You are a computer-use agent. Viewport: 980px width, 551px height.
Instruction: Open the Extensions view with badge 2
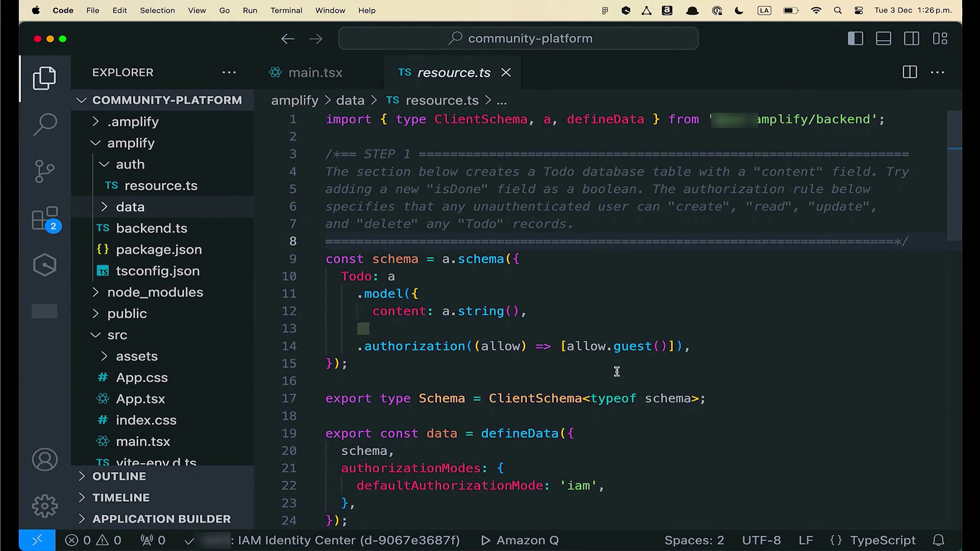pos(46,219)
